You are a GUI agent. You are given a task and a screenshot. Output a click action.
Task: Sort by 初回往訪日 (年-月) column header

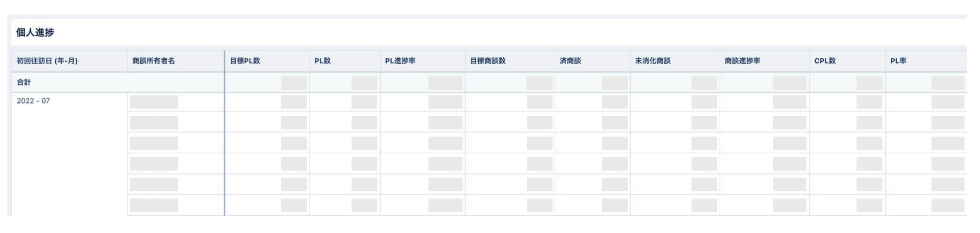click(x=47, y=61)
